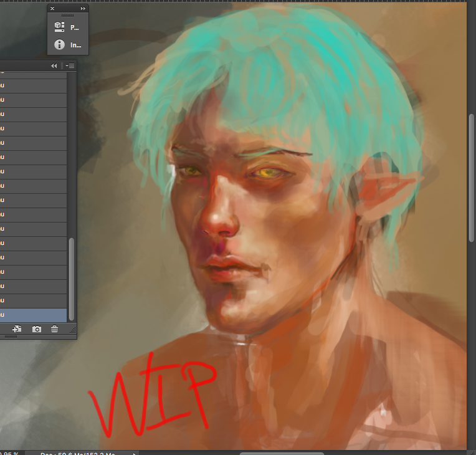This screenshot has height=455, width=476.
Task: Open the Properties panel icon
Action: pos(59,27)
